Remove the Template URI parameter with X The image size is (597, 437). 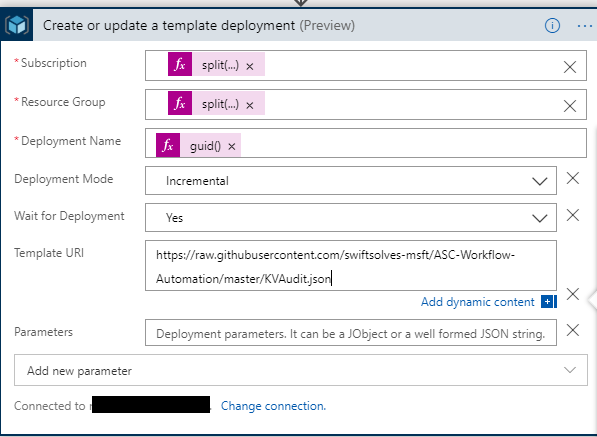point(573,294)
